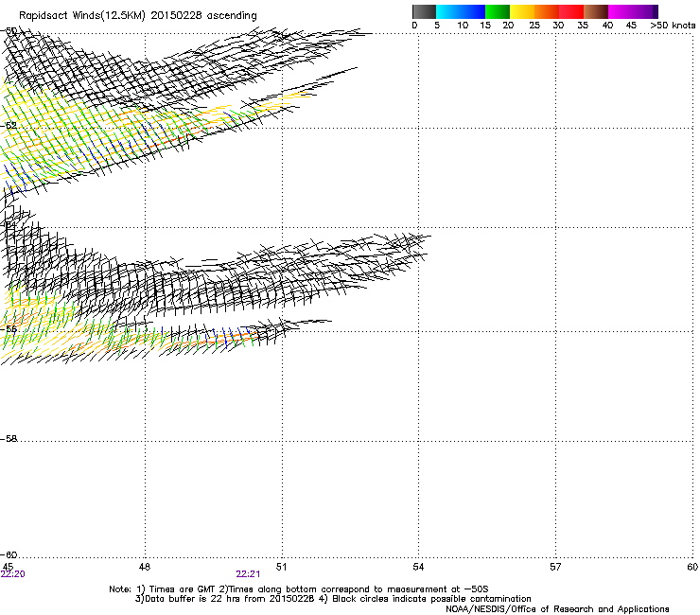Click the note 'Times are GMT' line
Image resolution: width=700 pixels, height=615 pixels.
coord(299,589)
